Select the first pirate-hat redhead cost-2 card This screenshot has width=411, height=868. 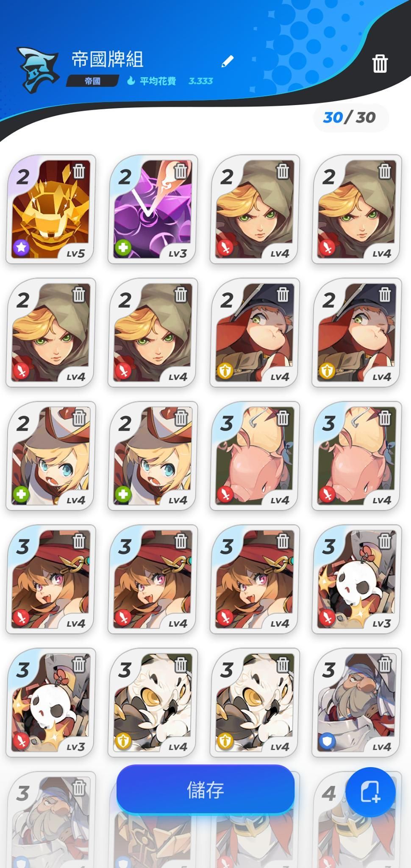pyautogui.click(x=254, y=333)
